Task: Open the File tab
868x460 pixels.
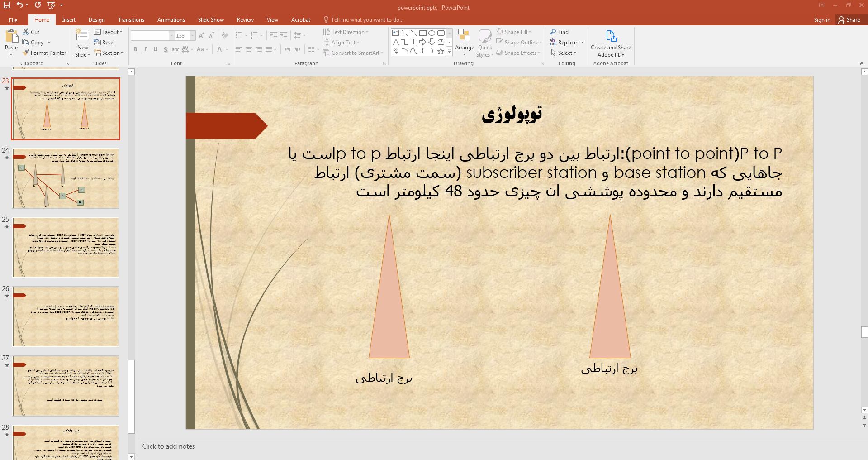Action: [x=13, y=20]
